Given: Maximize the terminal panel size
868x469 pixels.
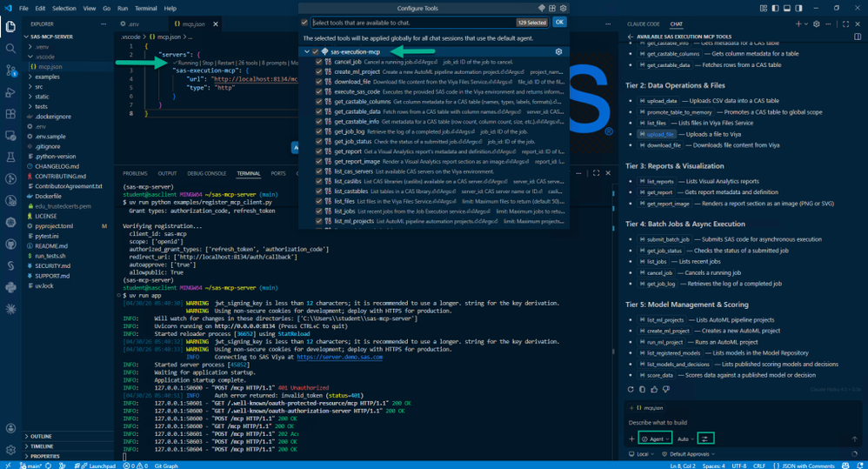Looking at the screenshot, I should pos(596,173).
